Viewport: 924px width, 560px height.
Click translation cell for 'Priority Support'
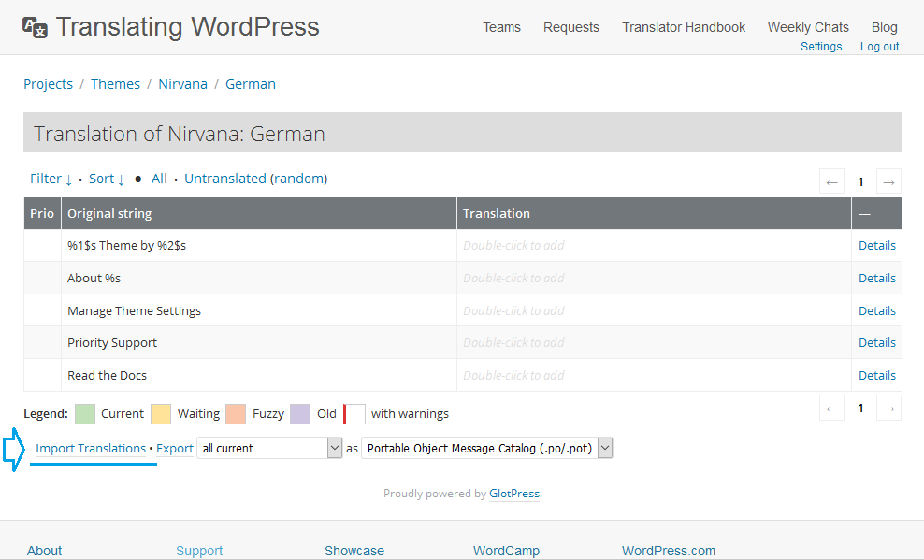pyautogui.click(x=654, y=343)
